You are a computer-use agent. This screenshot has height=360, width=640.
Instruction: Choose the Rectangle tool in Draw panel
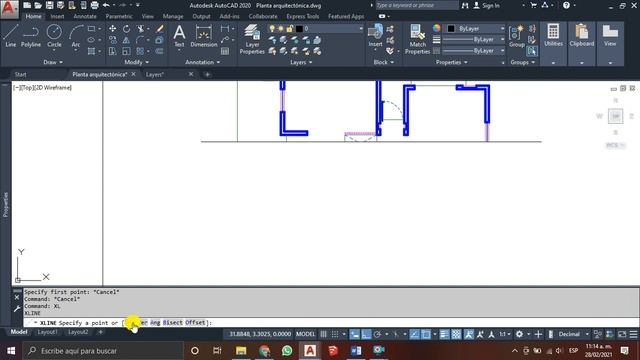[x=91, y=29]
